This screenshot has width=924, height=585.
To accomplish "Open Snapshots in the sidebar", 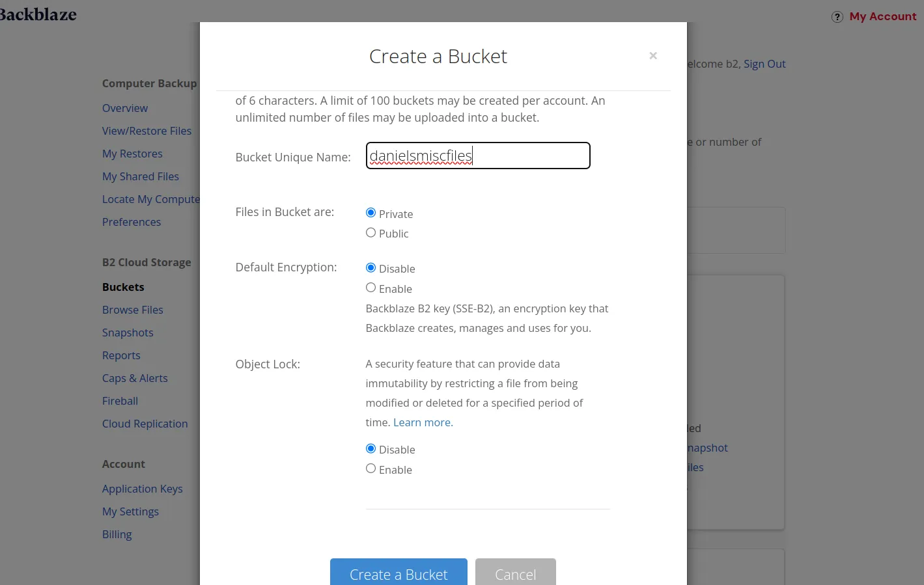I will coord(128,333).
